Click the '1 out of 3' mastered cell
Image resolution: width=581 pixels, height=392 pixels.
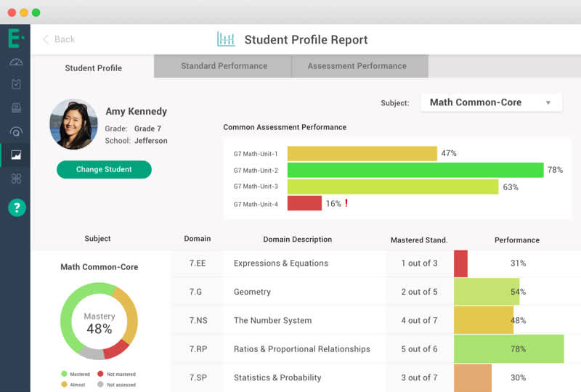419,264
